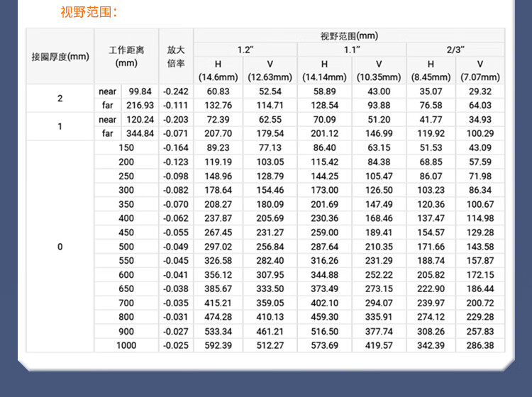Screen dimensions: 532x397
Task: Click the working distance 400 row label
Action: click(126, 218)
